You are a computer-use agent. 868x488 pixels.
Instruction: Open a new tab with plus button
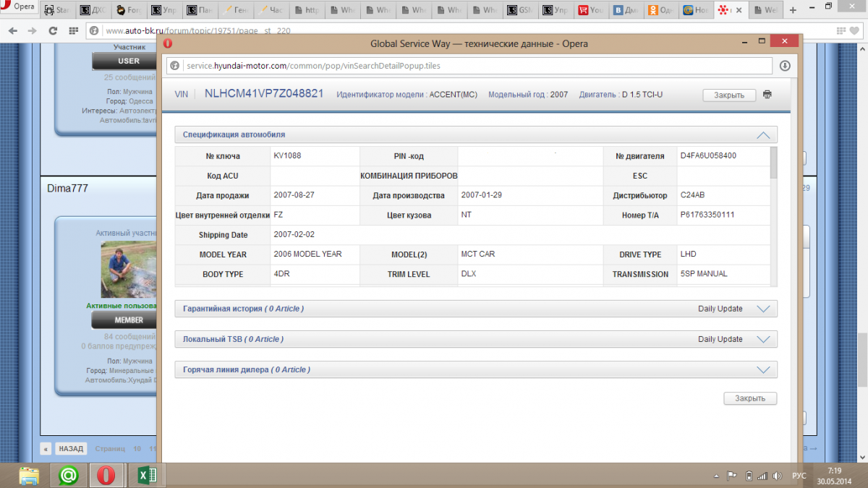click(x=793, y=10)
